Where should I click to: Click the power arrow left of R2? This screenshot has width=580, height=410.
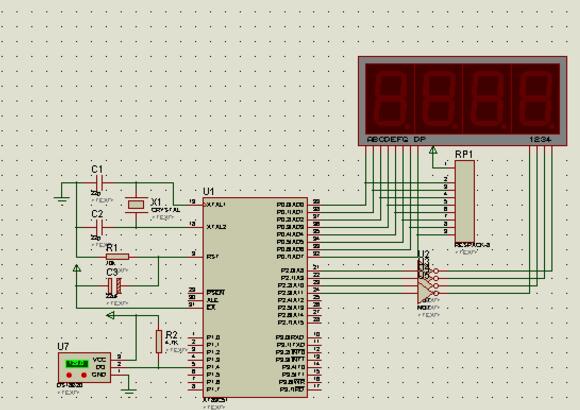pos(111,315)
